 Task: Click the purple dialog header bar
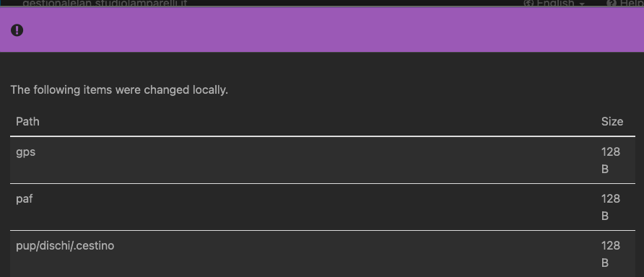[x=322, y=30]
